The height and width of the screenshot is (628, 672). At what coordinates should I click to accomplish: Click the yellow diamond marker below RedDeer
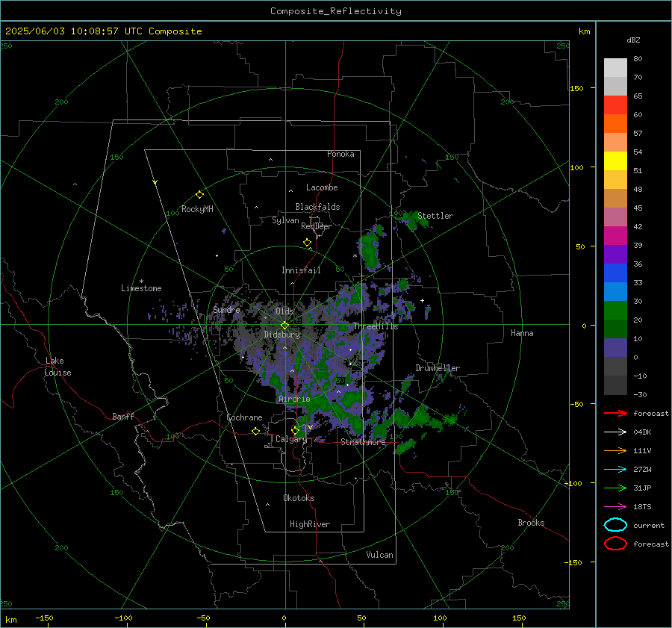coord(308,243)
